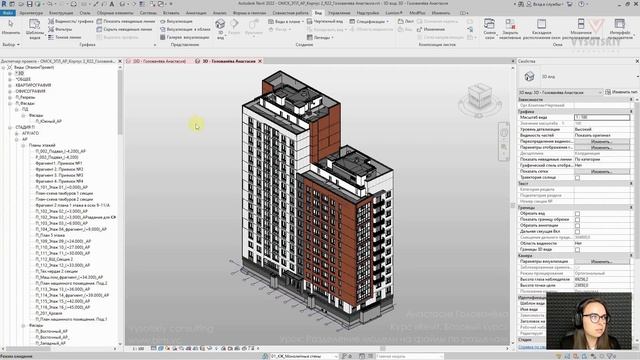640x360 pixels.
Task: Toggle the Far Clip Active (Дальняя секущая) checkbox
Action: coord(577,231)
